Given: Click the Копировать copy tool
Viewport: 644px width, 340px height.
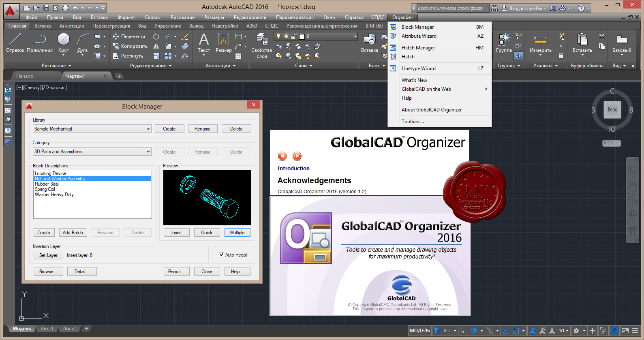Looking at the screenshot, I should (x=130, y=46).
